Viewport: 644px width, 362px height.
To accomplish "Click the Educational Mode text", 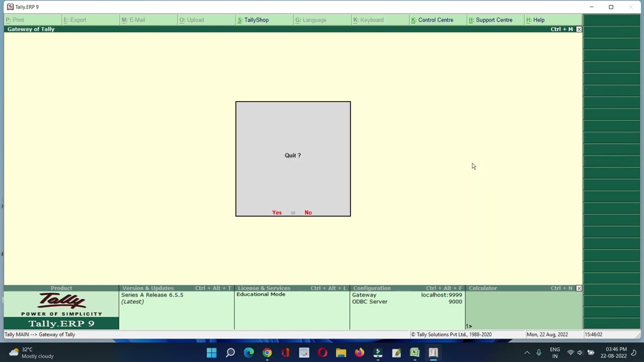I will click(261, 295).
